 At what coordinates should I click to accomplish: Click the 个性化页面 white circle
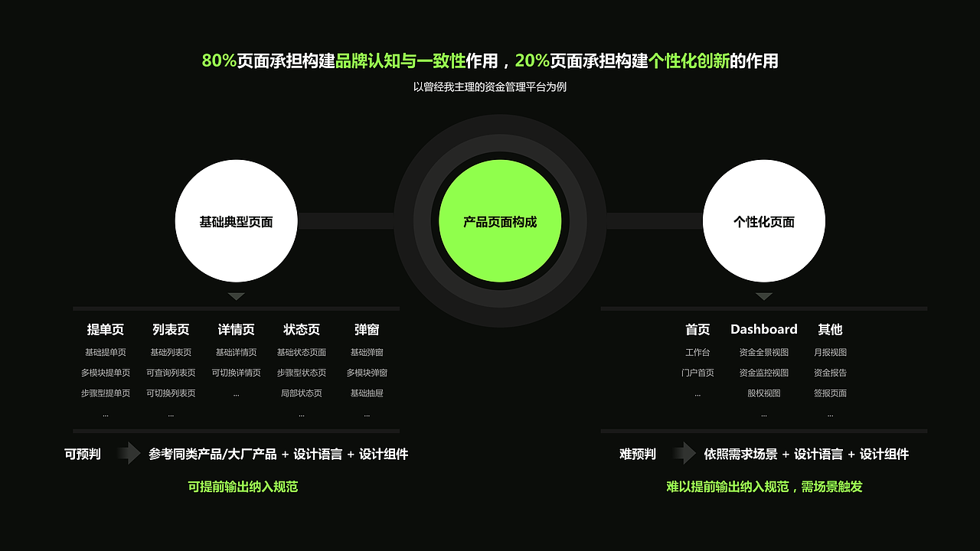[764, 221]
